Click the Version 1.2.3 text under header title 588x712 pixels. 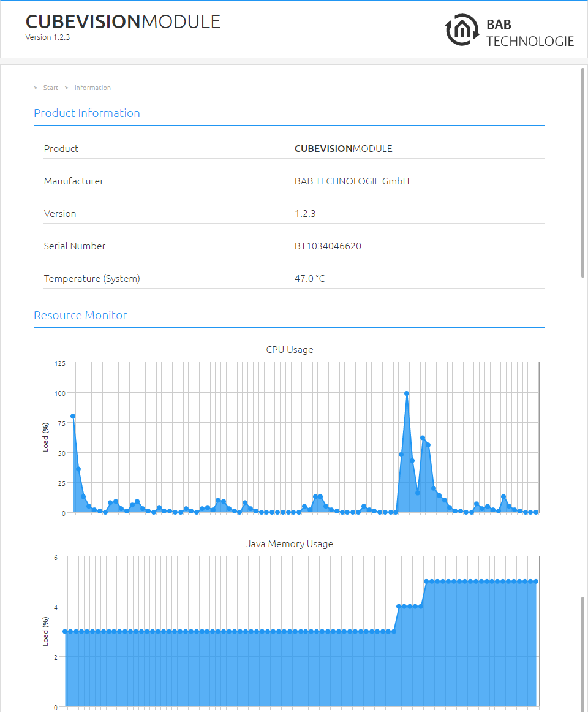pos(48,37)
